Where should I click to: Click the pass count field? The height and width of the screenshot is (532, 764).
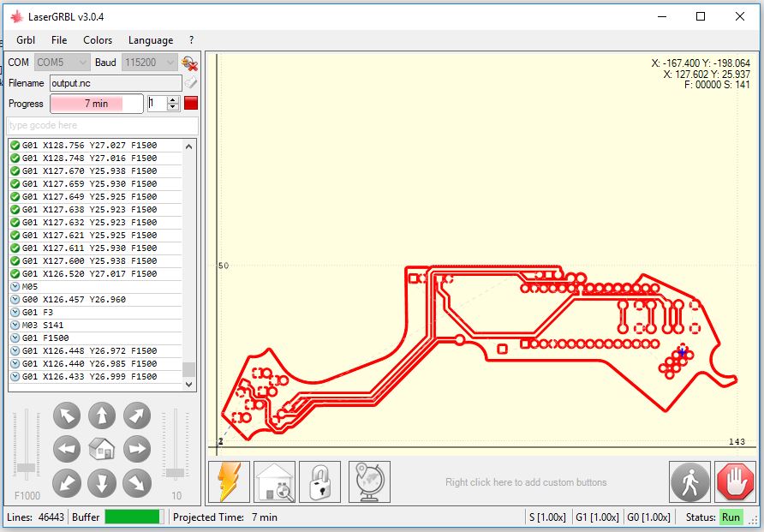(x=157, y=104)
